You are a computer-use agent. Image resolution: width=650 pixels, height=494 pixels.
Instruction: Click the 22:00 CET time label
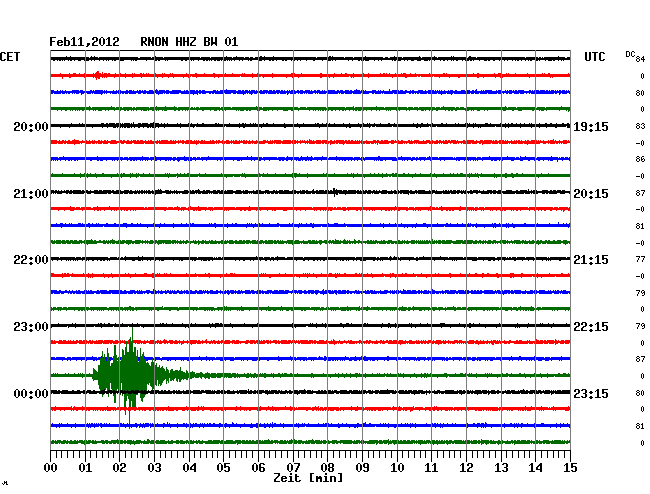click(31, 260)
